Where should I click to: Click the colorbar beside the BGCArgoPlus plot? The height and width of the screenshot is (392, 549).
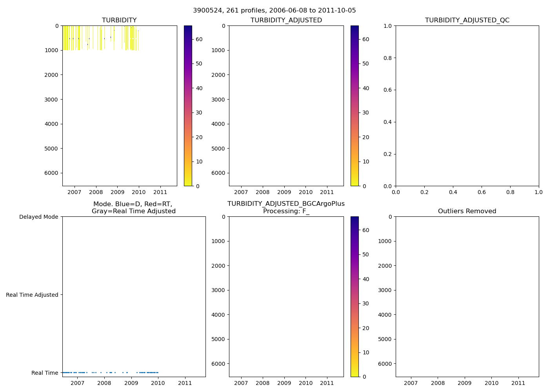pos(354,297)
